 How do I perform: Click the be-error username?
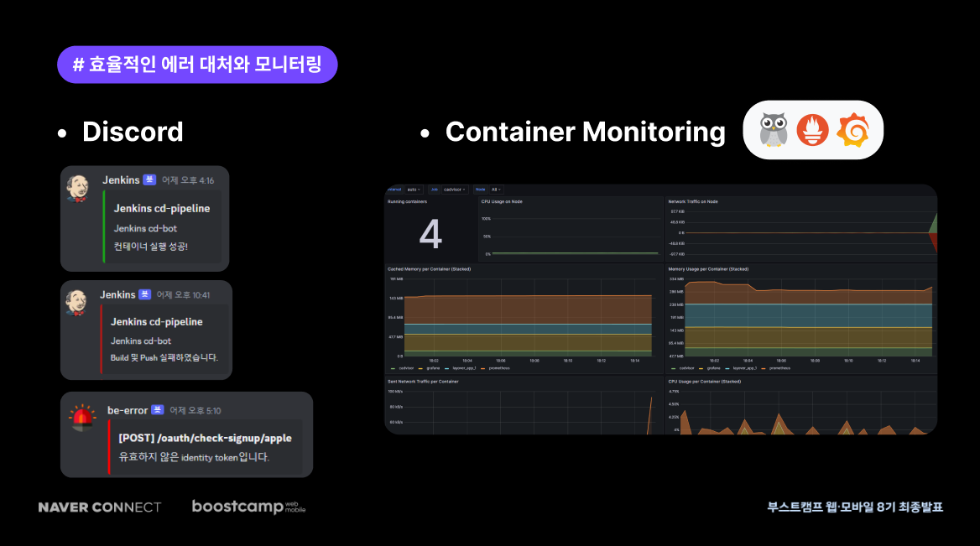point(128,410)
